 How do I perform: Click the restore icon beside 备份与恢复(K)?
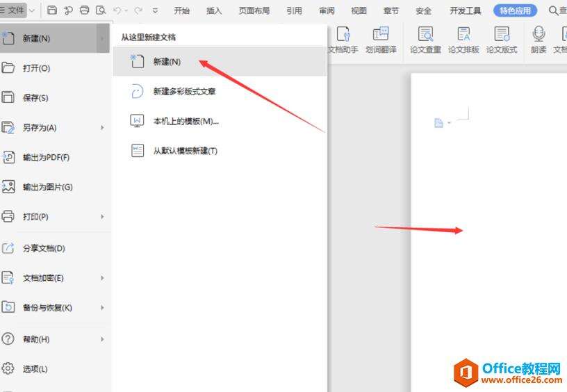point(8,307)
